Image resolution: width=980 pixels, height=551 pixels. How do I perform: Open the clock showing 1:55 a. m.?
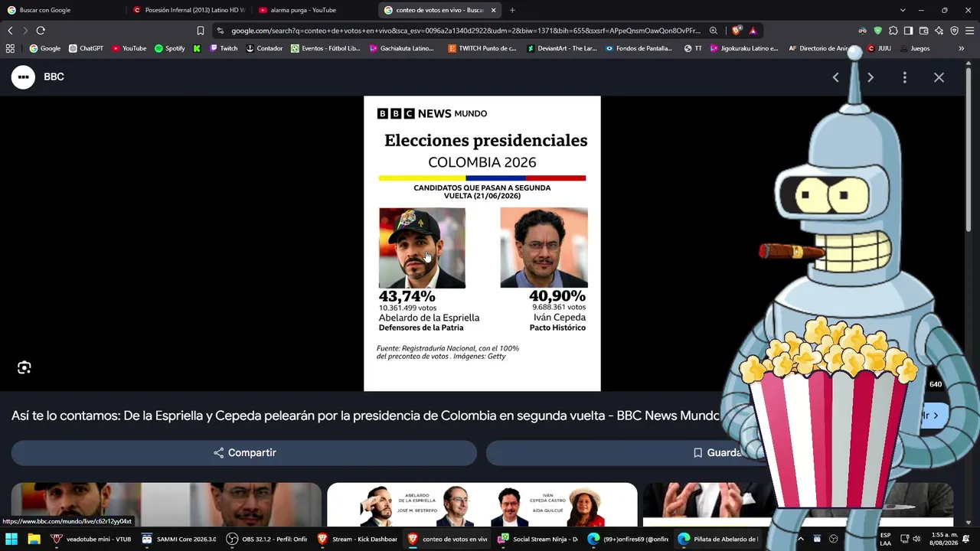tap(944, 539)
